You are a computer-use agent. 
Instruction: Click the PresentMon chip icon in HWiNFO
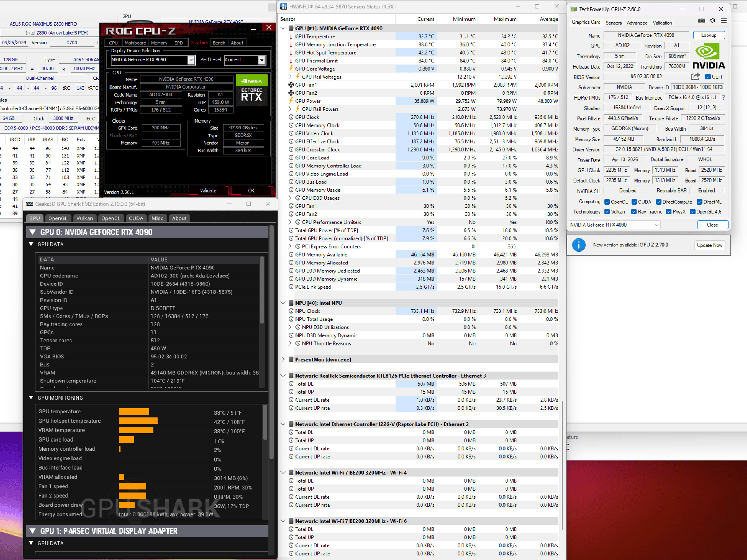click(x=291, y=359)
